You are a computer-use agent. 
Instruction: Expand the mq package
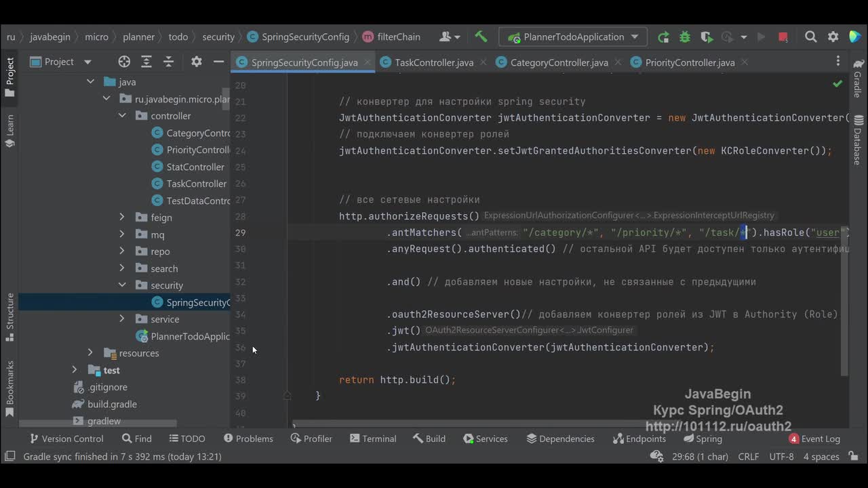122,235
